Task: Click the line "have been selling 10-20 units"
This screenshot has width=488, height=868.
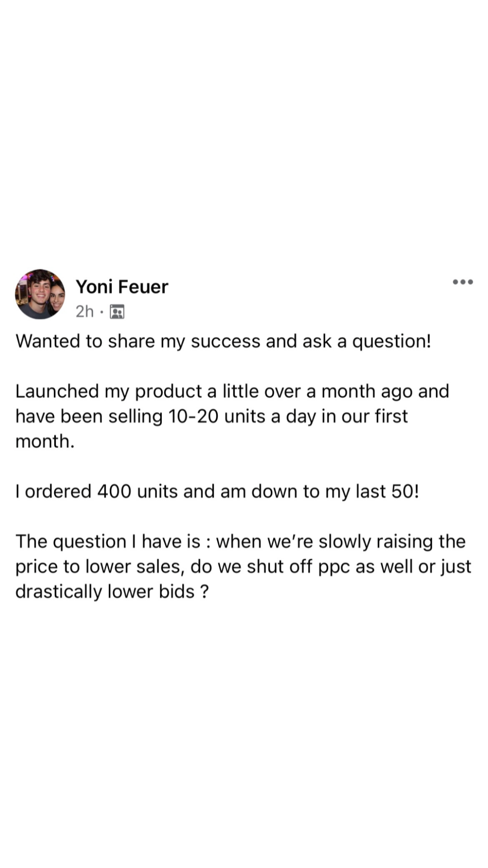Action: click(211, 416)
